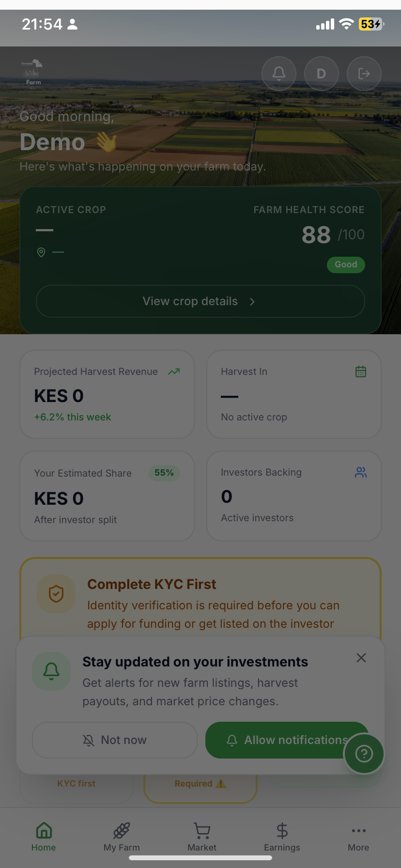This screenshot has width=401, height=868.
Task: Open the Projected Harvest Revenue card
Action: (107, 394)
